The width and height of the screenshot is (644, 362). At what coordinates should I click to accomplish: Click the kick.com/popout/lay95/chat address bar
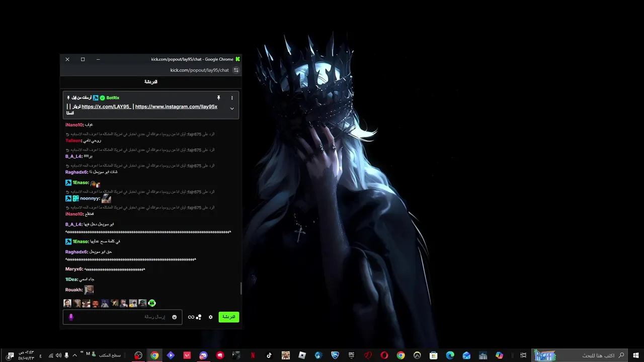tap(200, 70)
